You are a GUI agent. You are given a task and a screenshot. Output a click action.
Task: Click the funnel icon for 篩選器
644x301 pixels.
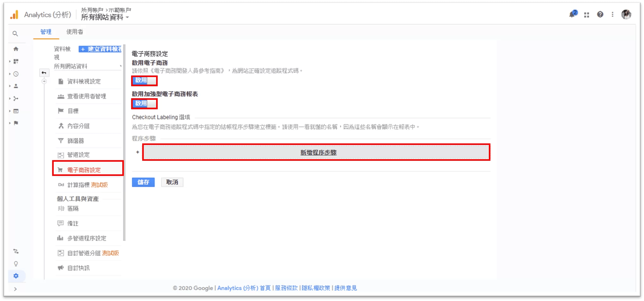point(61,141)
